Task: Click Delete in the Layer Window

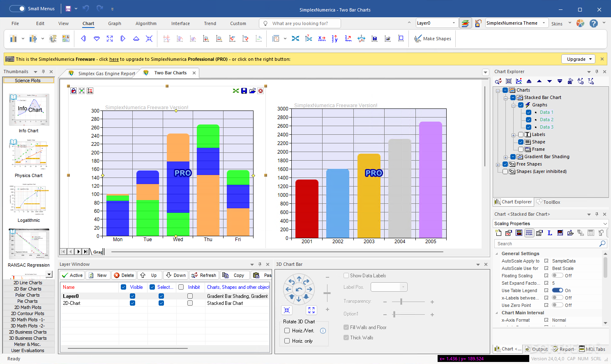Action: (x=124, y=275)
